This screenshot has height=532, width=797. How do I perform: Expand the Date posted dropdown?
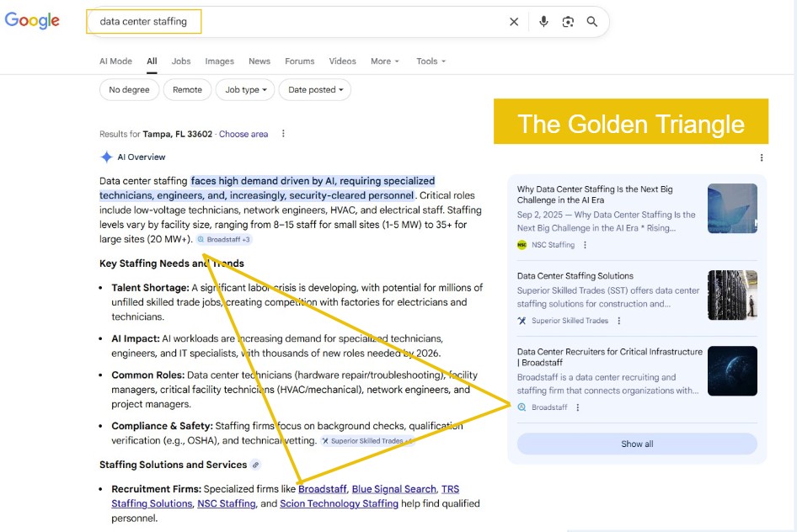[314, 89]
